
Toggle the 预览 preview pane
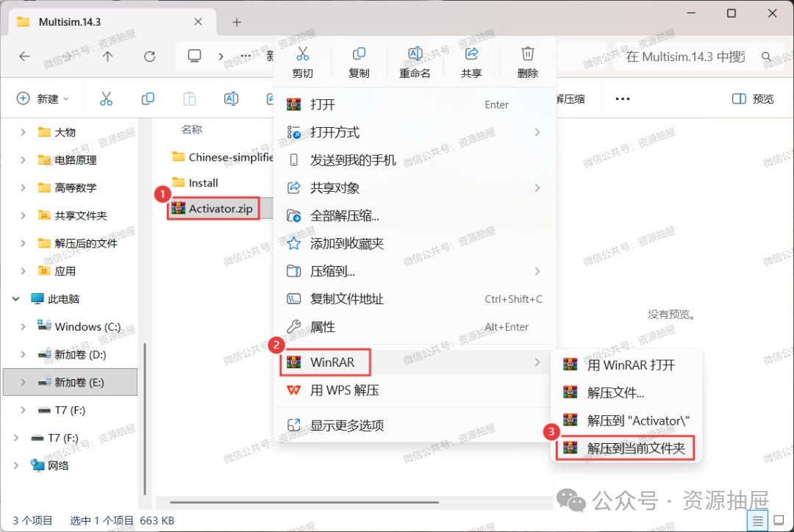click(x=753, y=98)
